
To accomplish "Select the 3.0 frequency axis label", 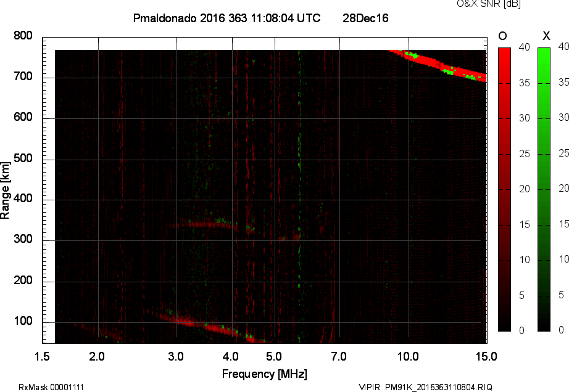I will click(x=176, y=356).
